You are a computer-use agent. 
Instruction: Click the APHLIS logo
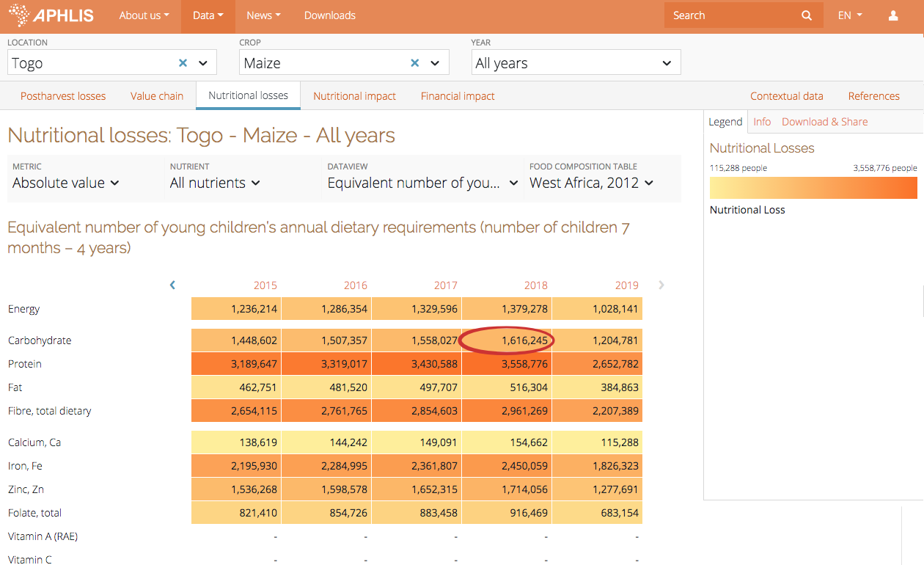click(51, 15)
